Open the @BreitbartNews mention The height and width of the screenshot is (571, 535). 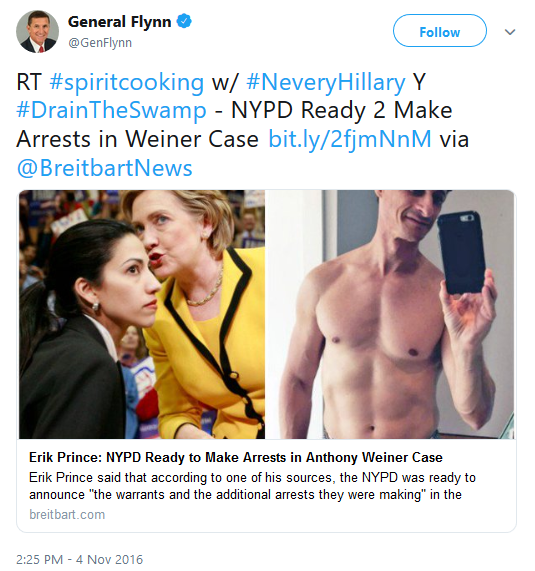(105, 168)
